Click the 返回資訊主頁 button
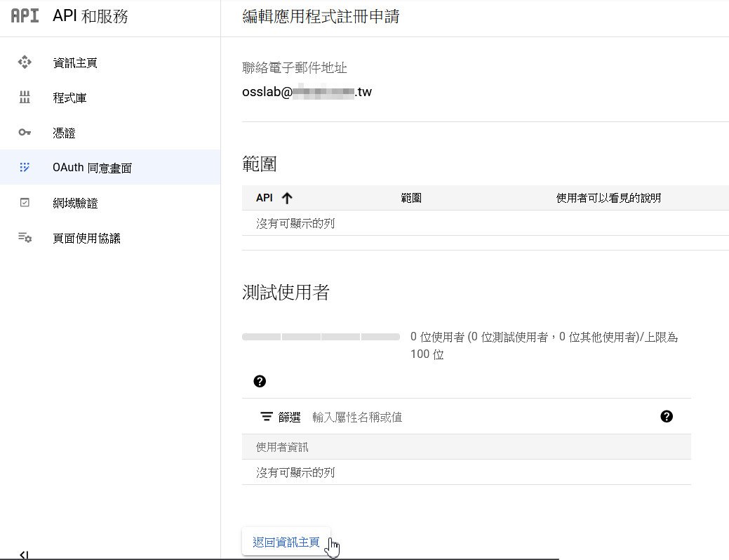Screen dimensions: 729x560 click(286, 542)
